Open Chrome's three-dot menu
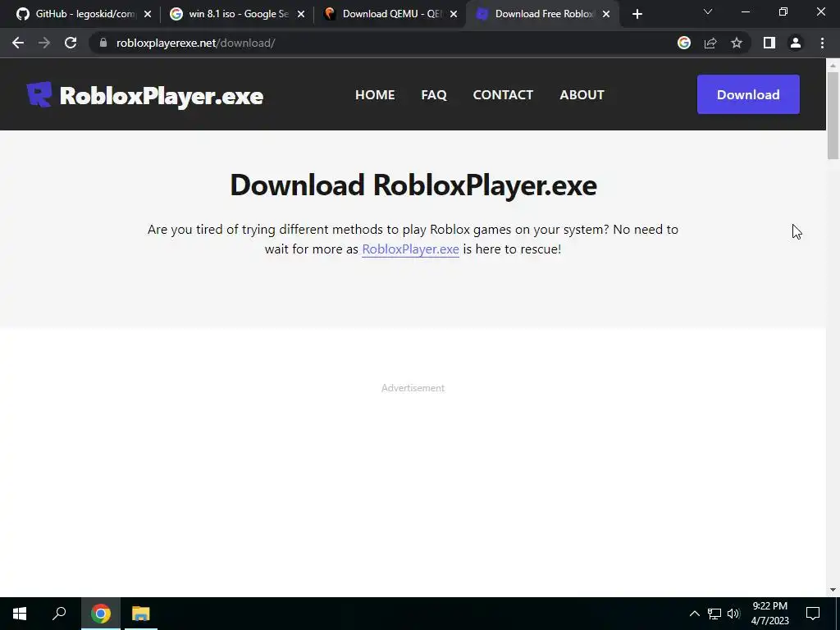The image size is (840, 630). click(x=822, y=43)
